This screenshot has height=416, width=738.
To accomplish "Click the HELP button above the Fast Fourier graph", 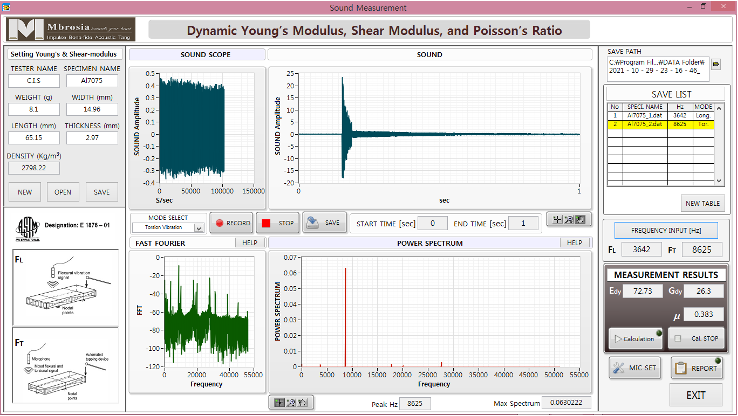I will (x=250, y=242).
